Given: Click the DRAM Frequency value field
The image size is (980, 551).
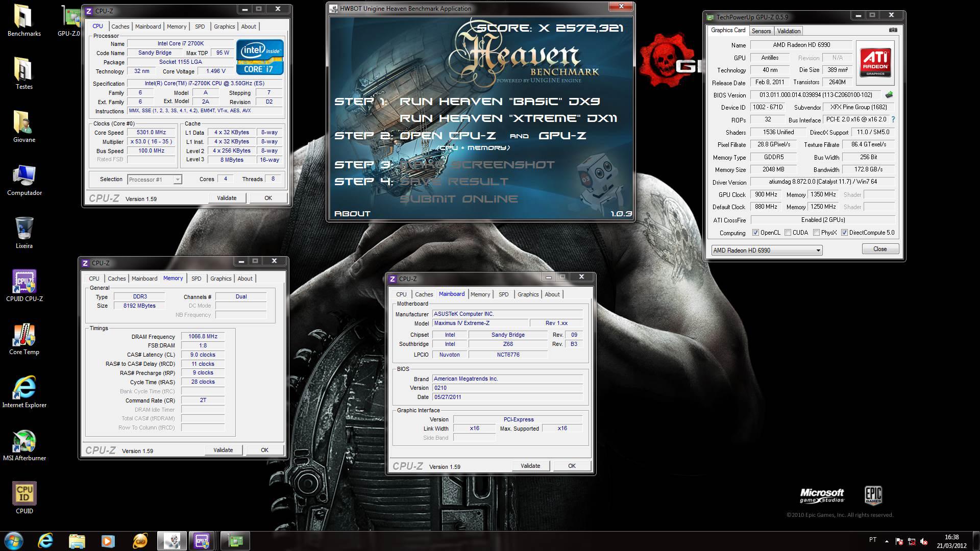Looking at the screenshot, I should pos(203,336).
